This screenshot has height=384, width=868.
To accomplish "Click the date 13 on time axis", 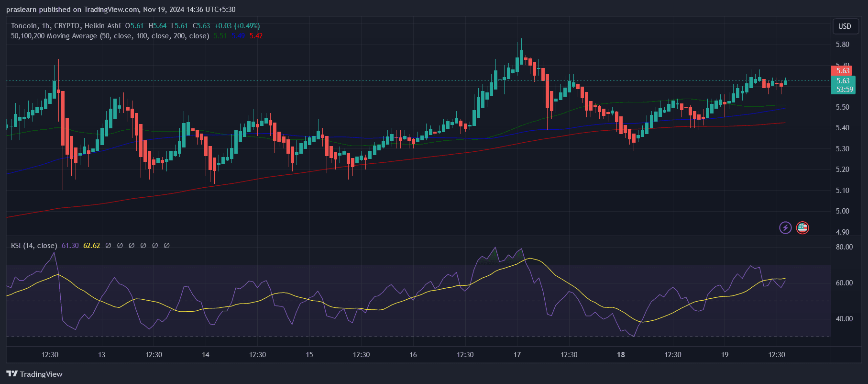I will click(101, 355).
